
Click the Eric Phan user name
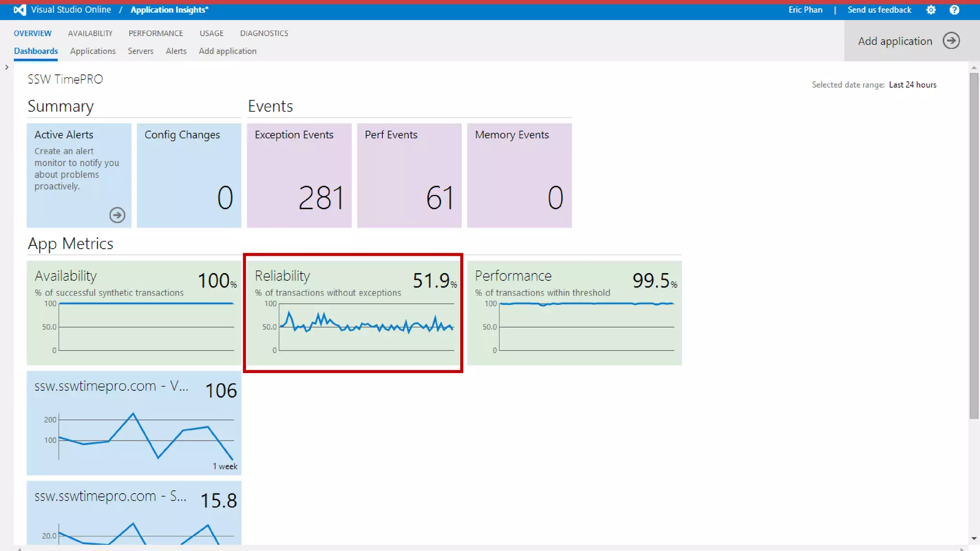coord(805,10)
